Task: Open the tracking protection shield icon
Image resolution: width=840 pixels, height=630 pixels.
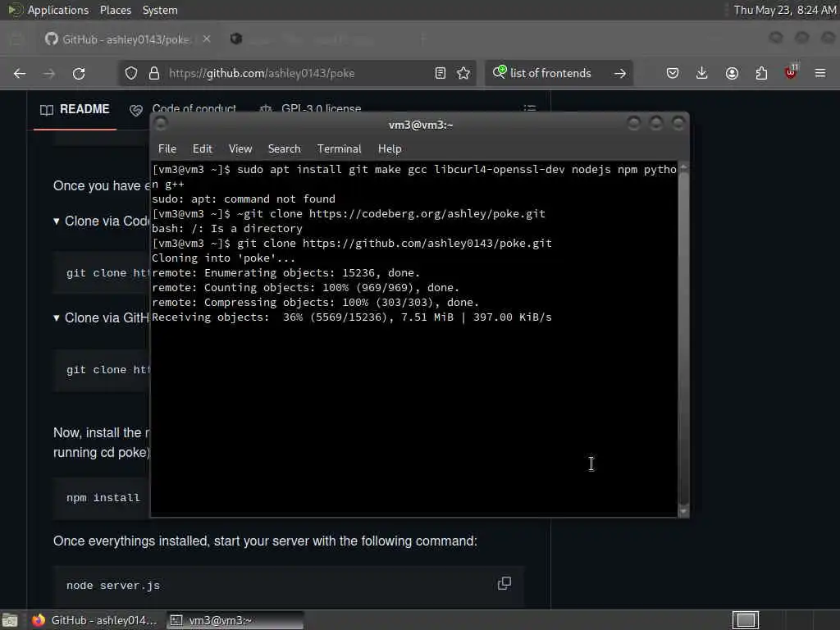Action: 131,73
